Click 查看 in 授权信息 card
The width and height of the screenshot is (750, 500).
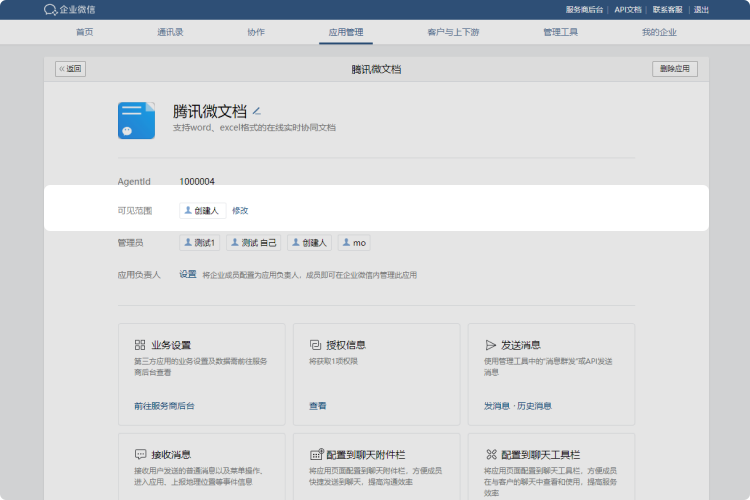318,406
